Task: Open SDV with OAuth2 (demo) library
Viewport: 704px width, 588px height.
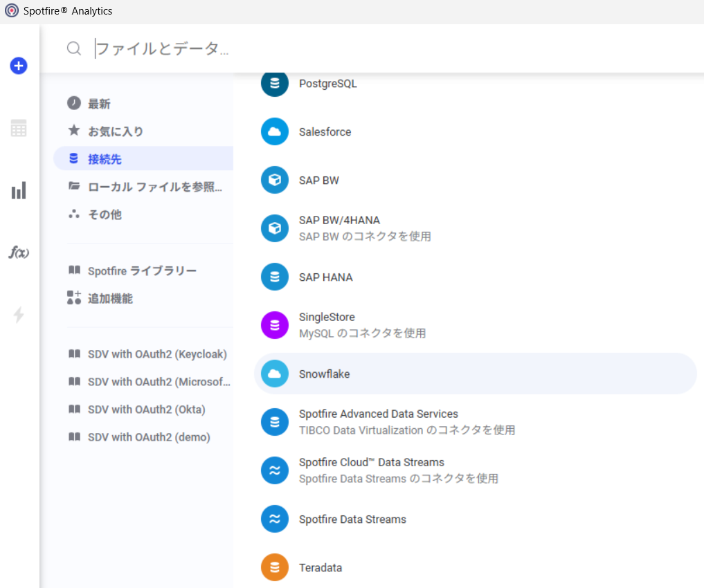Action: (143, 437)
